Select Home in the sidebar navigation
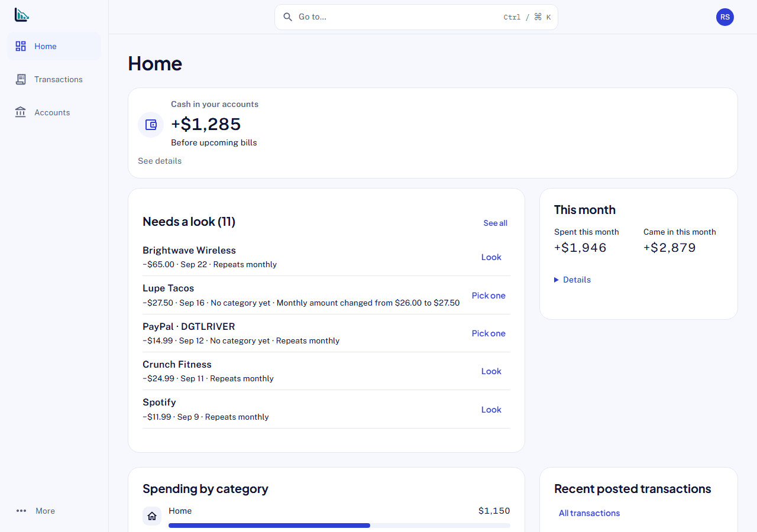This screenshot has width=757, height=532. 54,46
